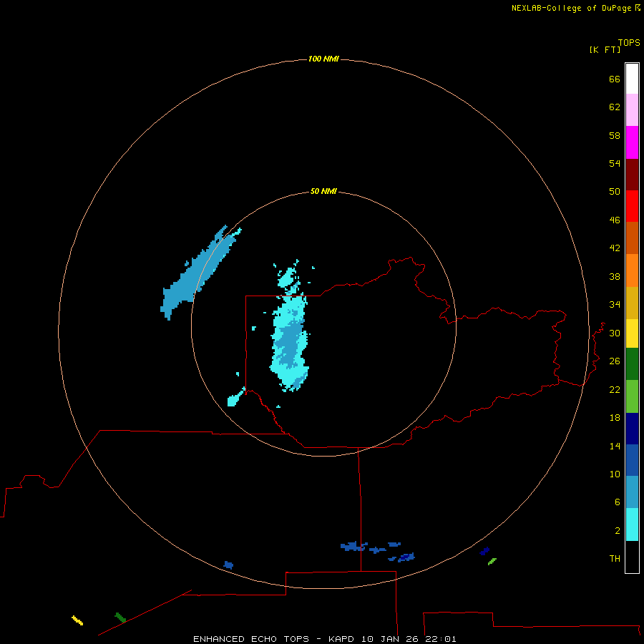Click the legend value 50
Screen dimensions: 644x644
[x=615, y=192]
